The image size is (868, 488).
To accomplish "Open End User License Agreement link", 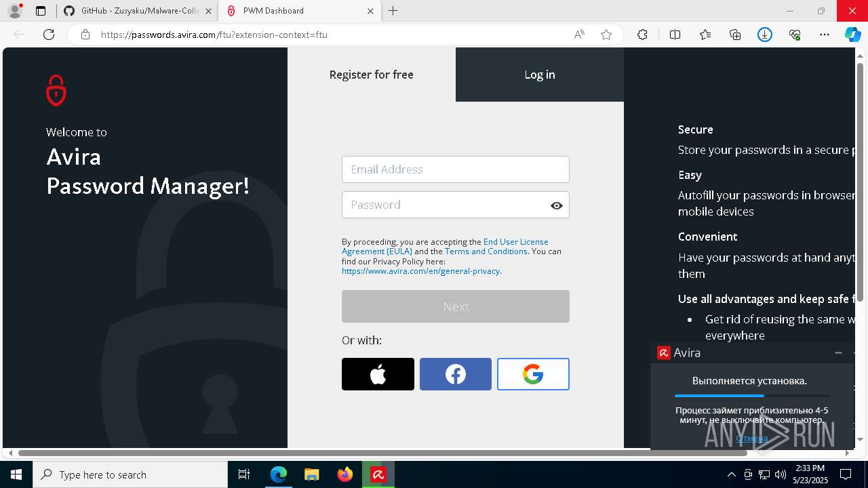I will [445, 246].
